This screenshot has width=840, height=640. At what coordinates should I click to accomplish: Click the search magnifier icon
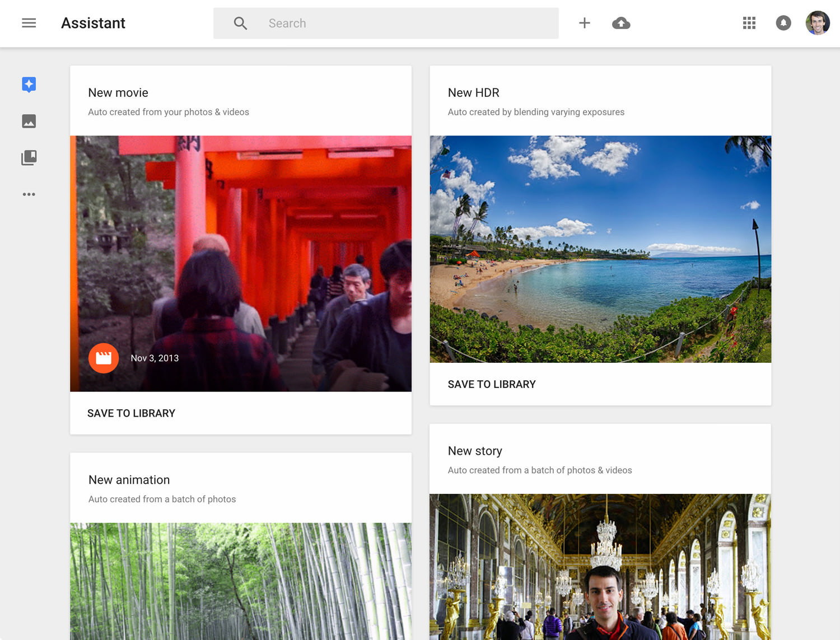240,24
